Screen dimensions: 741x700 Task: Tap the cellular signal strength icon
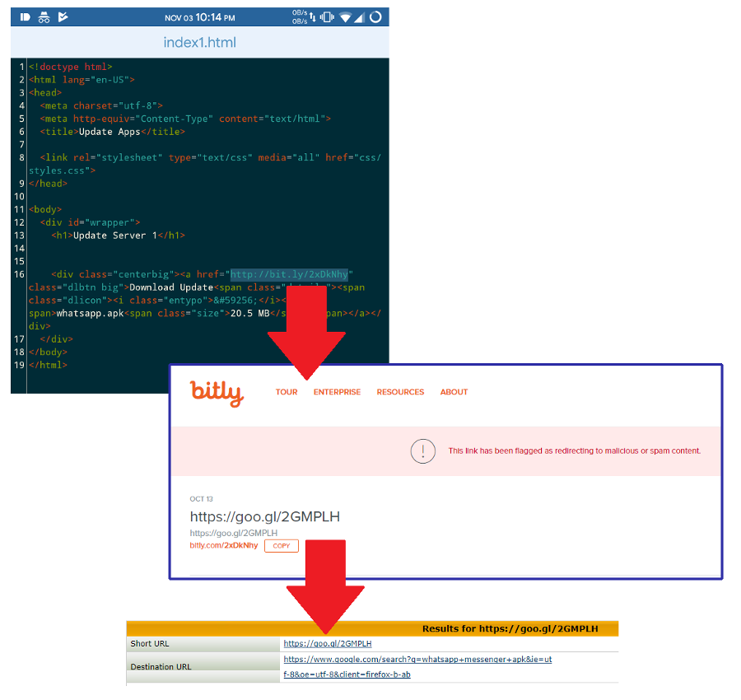(x=360, y=16)
